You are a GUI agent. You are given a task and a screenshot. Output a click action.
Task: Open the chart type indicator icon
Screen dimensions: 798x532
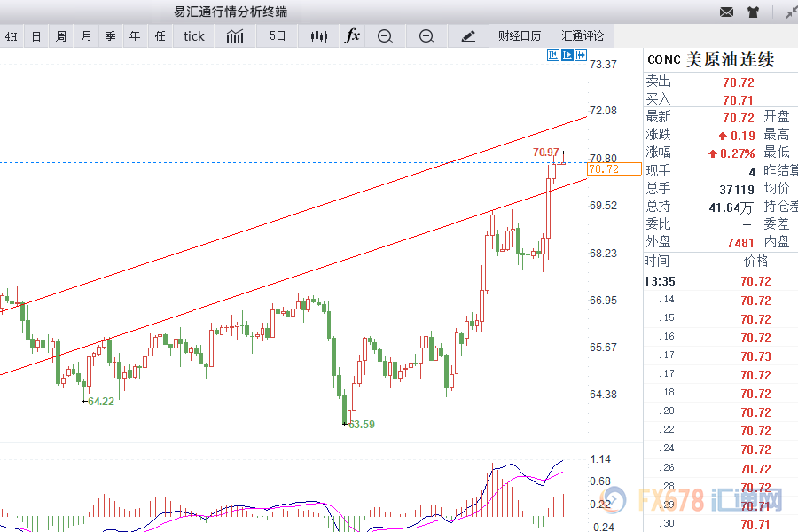click(235, 36)
